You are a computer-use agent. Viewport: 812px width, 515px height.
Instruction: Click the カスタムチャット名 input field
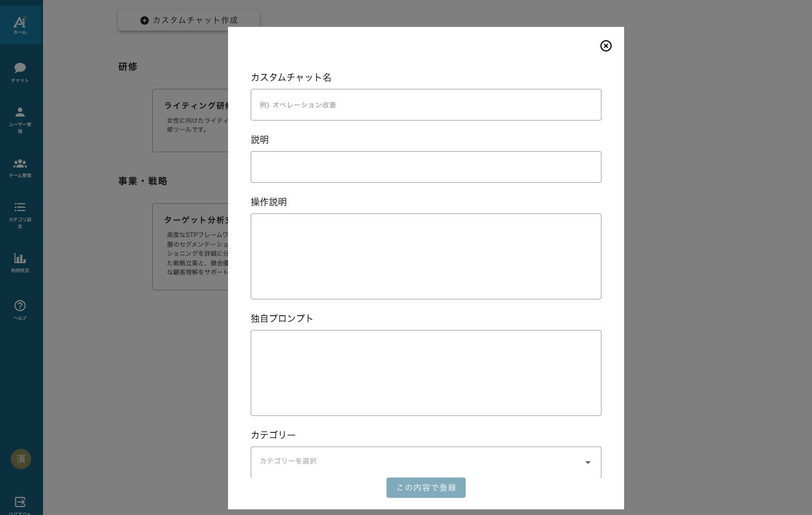[x=426, y=105]
